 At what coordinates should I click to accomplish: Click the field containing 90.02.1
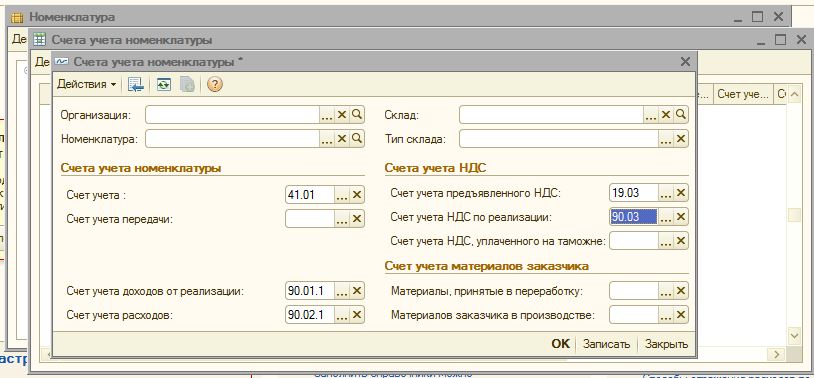(310, 315)
